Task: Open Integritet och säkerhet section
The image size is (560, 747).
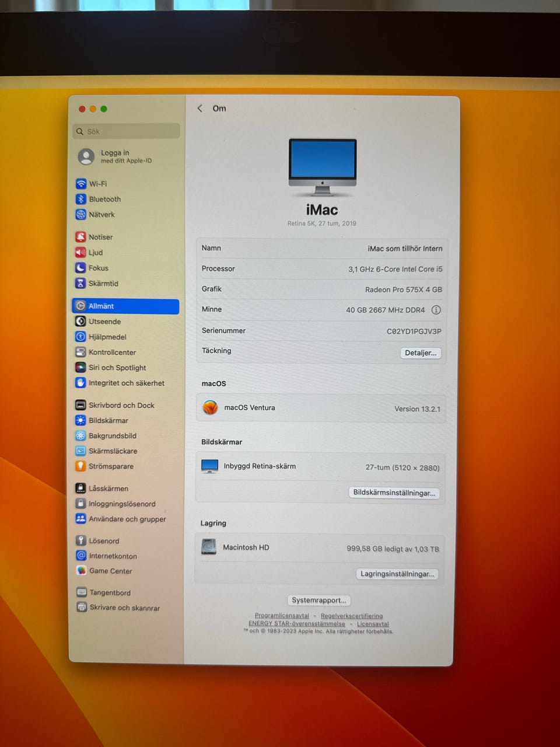Action: [x=126, y=383]
